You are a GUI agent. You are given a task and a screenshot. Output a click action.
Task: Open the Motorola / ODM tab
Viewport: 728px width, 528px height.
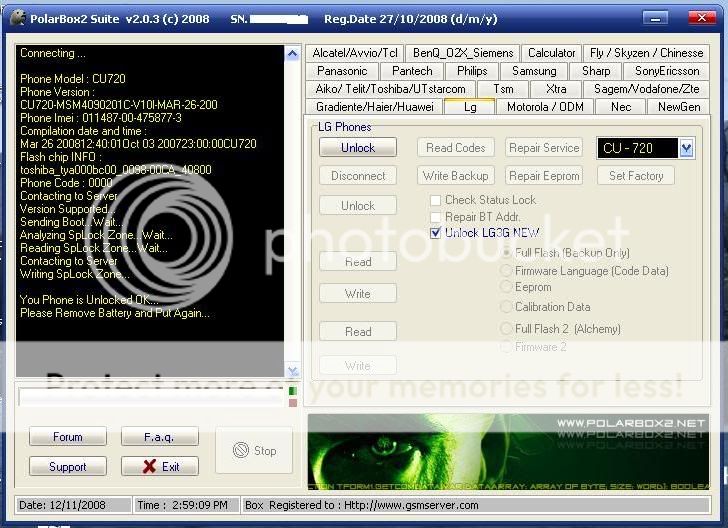click(x=545, y=107)
